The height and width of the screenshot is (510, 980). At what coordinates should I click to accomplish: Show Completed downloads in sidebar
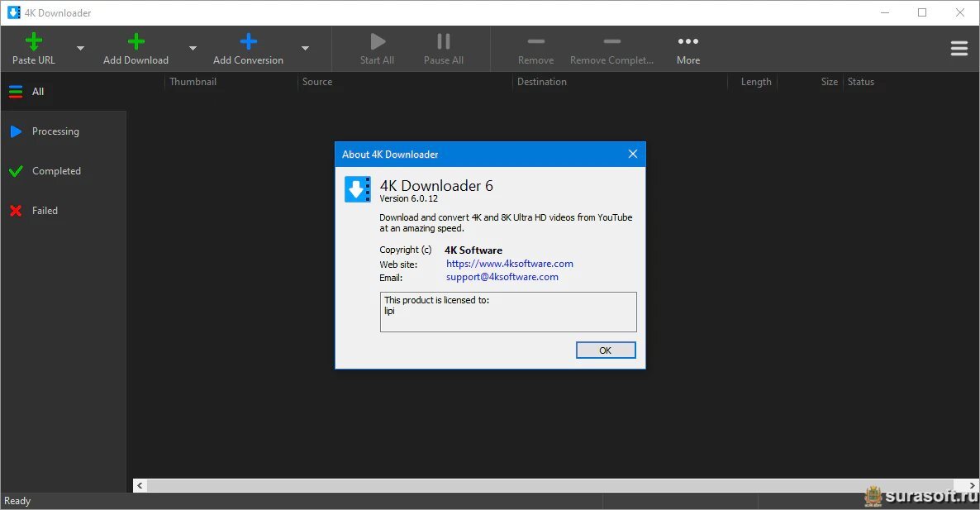pos(56,171)
